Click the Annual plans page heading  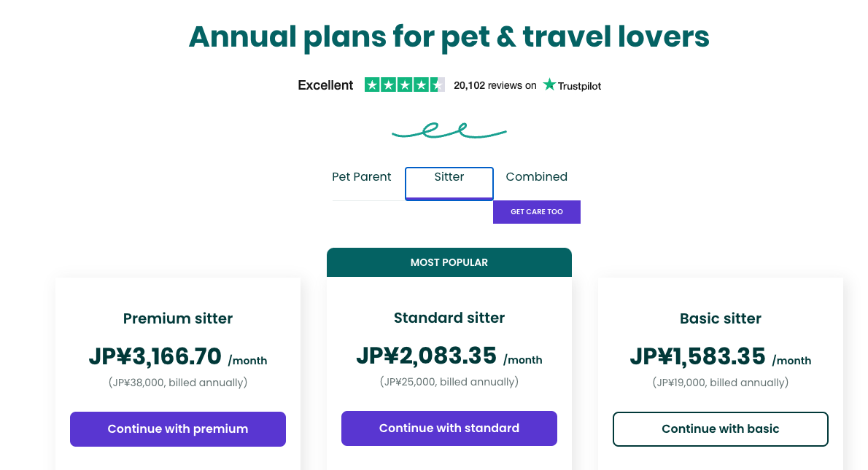449,36
